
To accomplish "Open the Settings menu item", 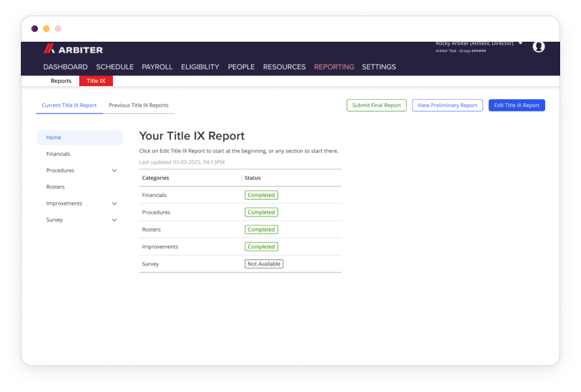I will click(379, 67).
